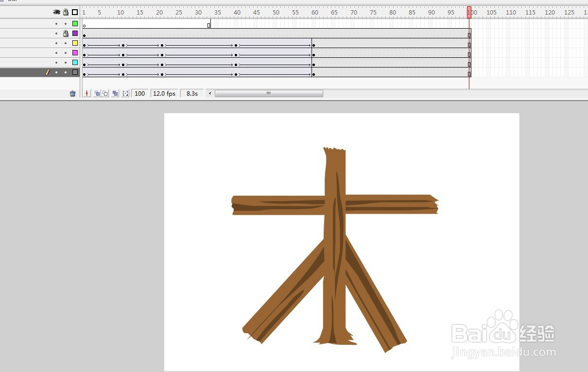
Task: Hide the cyan swatch layer
Action: (56, 63)
